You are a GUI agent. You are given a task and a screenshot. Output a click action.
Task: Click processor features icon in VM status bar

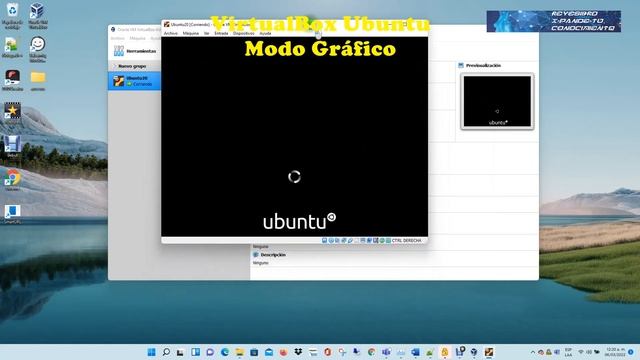[376, 240]
